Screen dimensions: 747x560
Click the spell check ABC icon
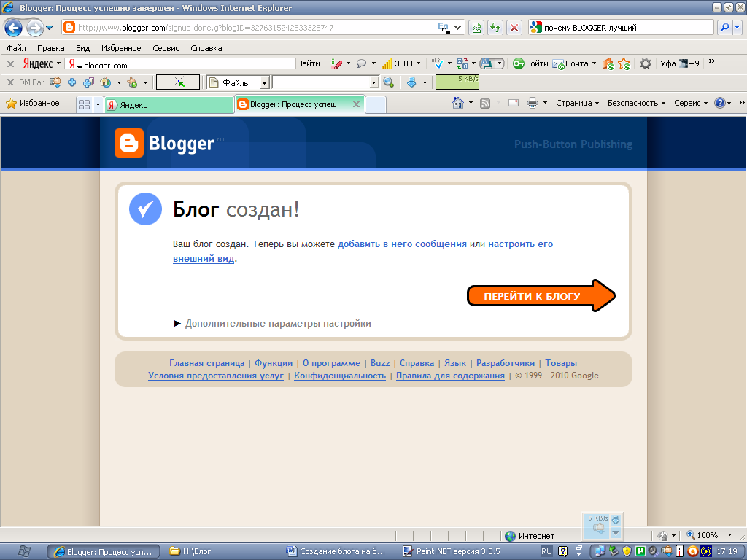click(x=437, y=63)
